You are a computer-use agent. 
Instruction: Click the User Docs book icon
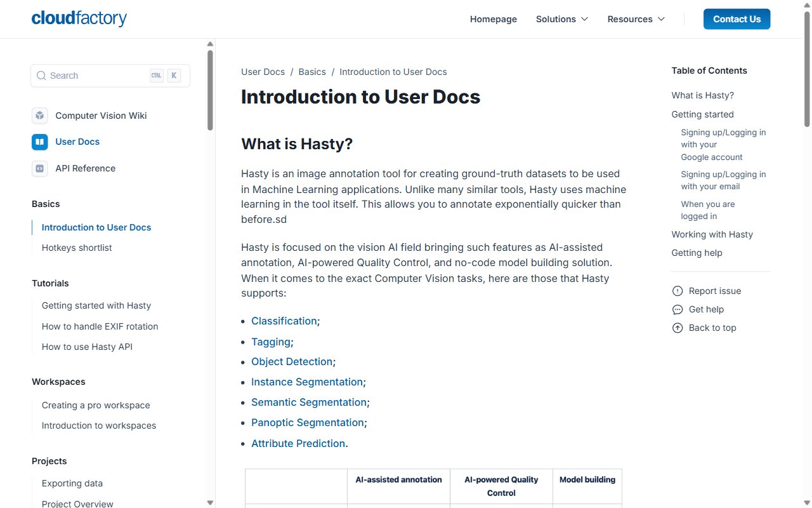[x=40, y=142]
